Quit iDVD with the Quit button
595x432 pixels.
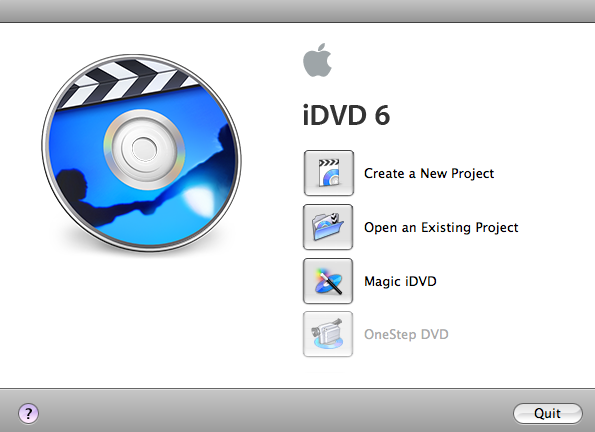[548, 413]
